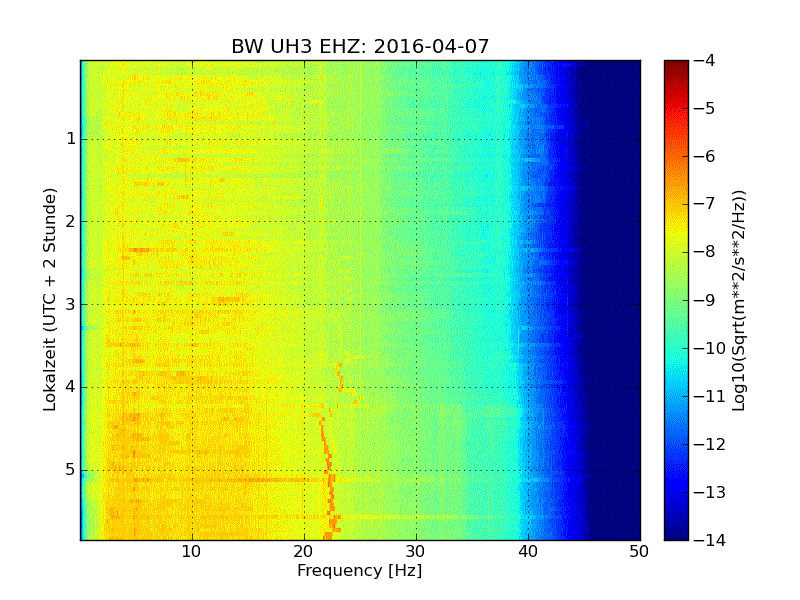Click the green colorbar region at −9

[676, 300]
